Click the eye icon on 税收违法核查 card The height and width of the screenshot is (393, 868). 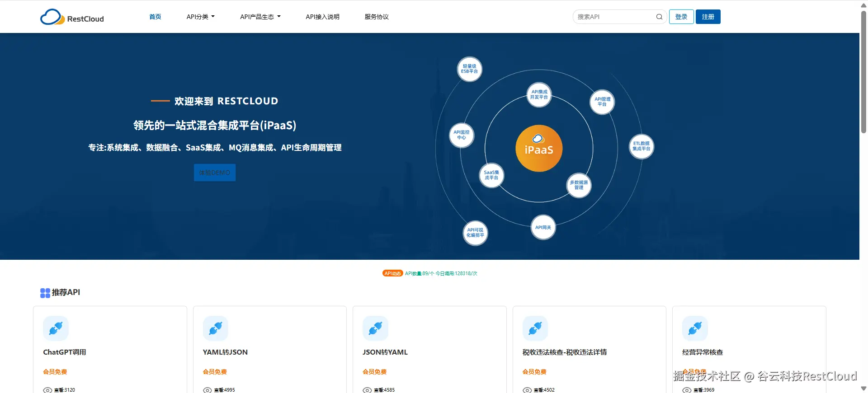527,390
